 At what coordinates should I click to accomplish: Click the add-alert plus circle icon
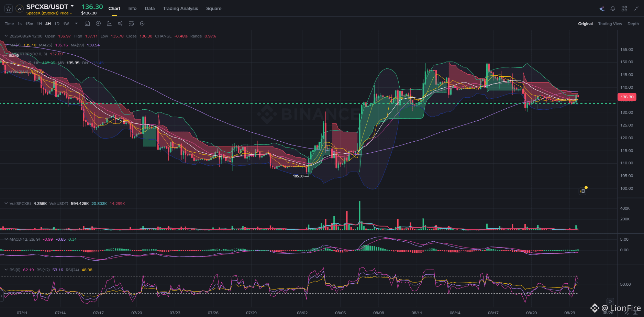(98, 23)
